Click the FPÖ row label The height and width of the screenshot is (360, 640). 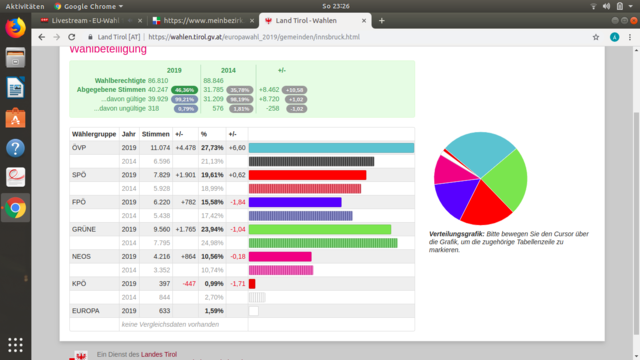click(79, 202)
